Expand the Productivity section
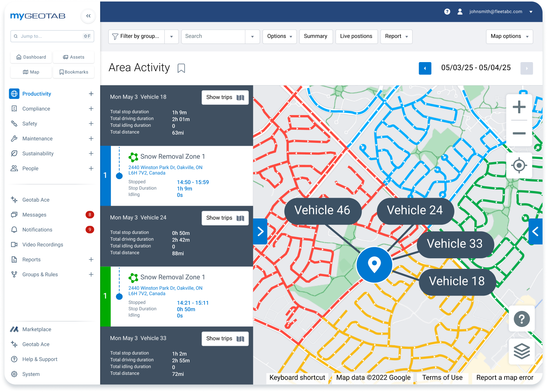 click(x=91, y=94)
